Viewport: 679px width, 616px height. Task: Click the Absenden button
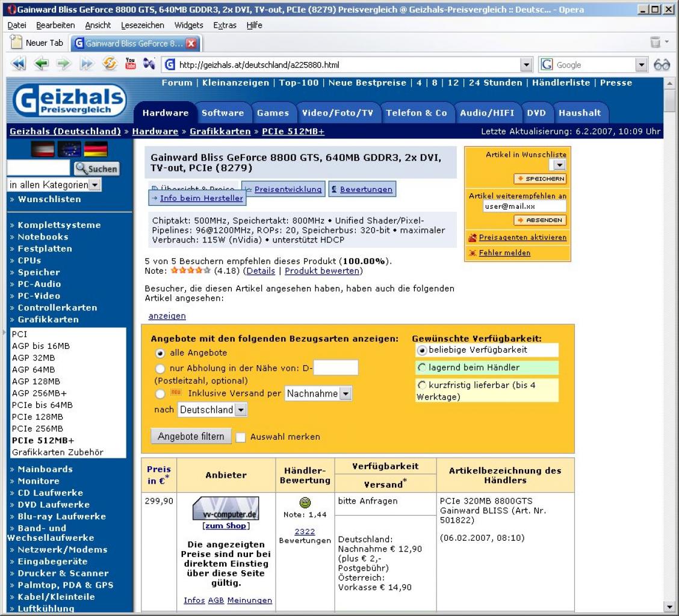coord(541,220)
